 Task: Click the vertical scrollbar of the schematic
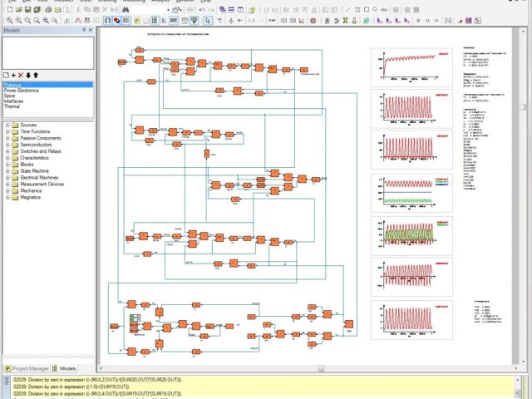(525, 208)
